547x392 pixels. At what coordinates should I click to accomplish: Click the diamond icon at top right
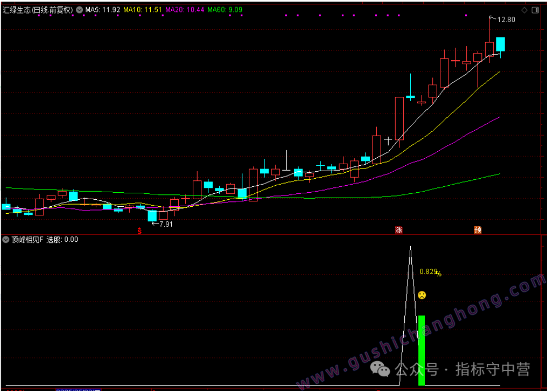(524, 10)
